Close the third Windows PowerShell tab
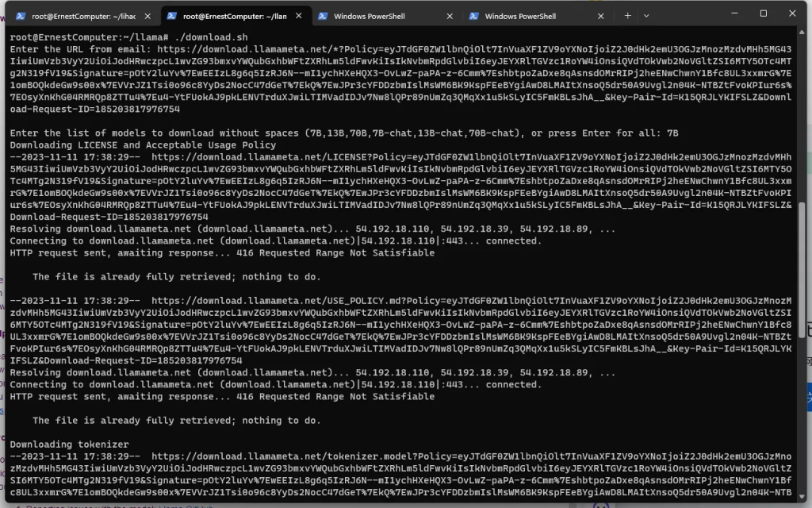Screen dimensions: 812x508 click(448, 15)
